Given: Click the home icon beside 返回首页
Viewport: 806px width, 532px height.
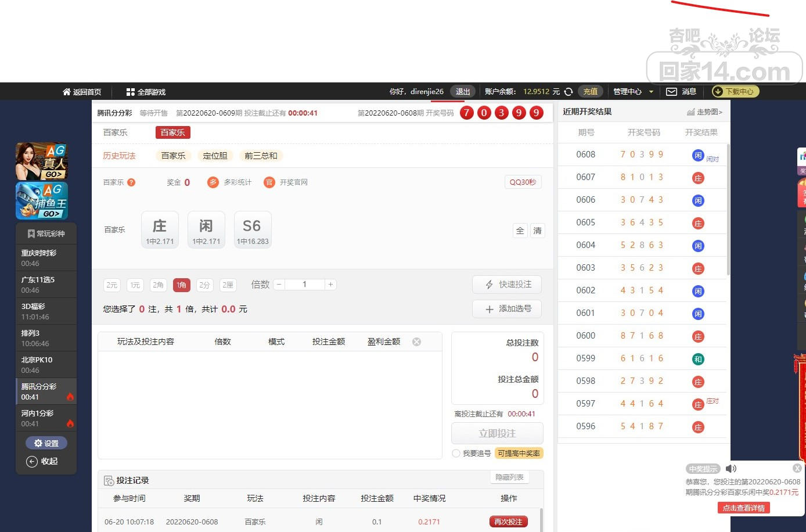Looking at the screenshot, I should [x=67, y=92].
